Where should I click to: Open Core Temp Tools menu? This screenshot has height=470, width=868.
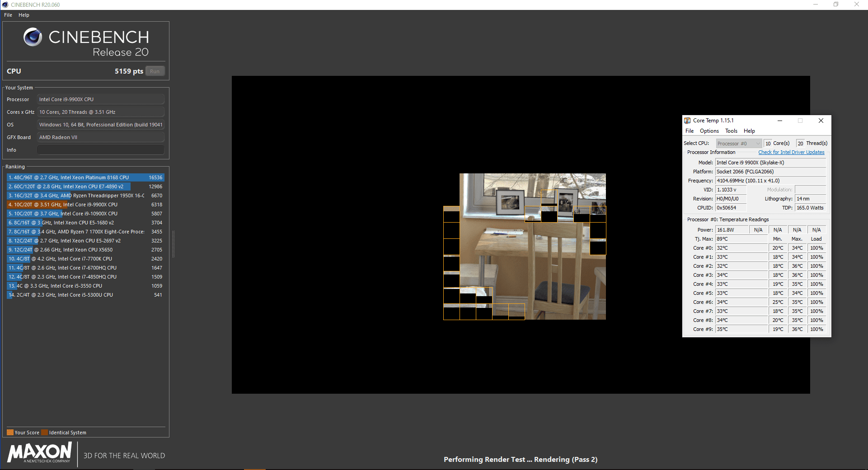731,131
